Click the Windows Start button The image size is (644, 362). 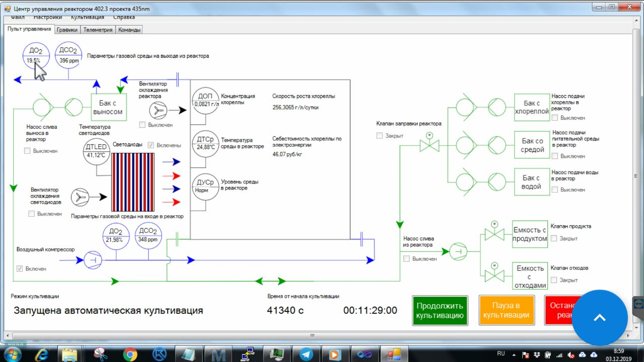(x=12, y=354)
